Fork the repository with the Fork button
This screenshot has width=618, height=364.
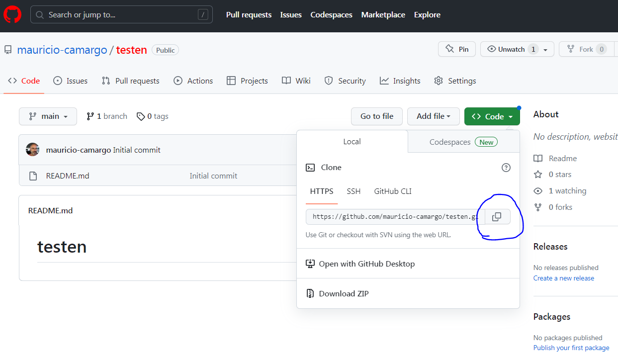pos(586,49)
